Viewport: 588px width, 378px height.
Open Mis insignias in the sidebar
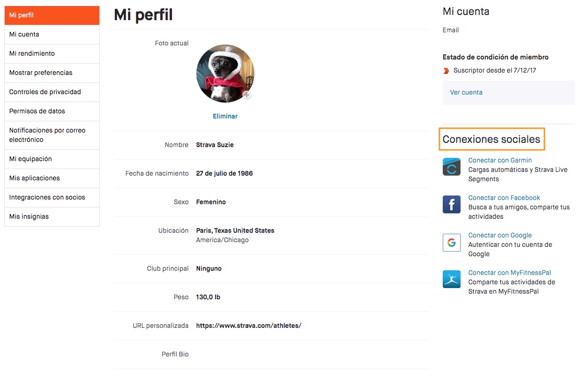52,217
